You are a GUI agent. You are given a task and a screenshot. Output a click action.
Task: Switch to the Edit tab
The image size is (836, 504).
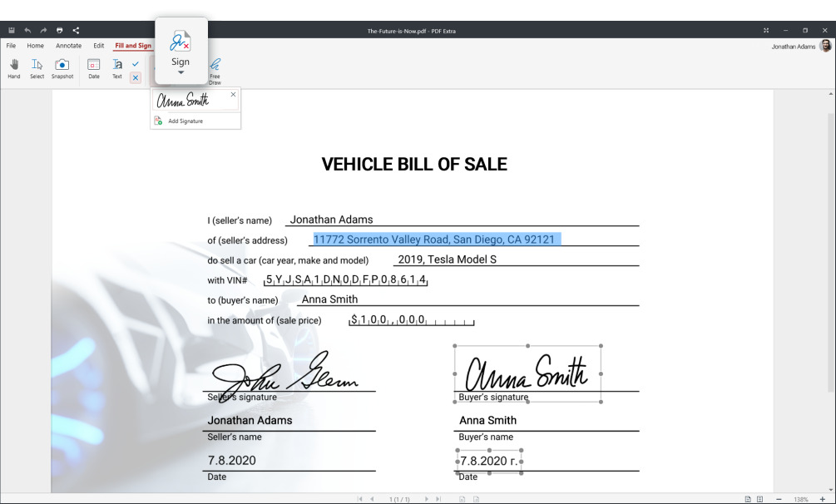coord(99,46)
